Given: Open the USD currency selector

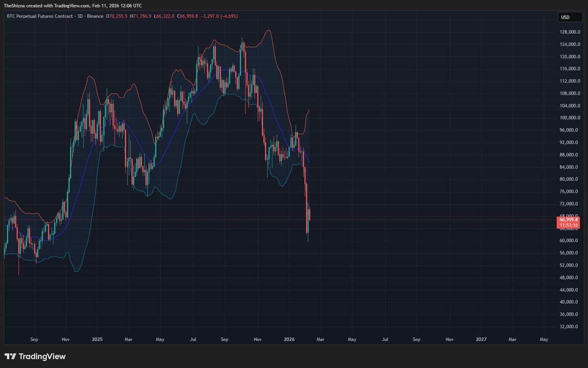Looking at the screenshot, I should coord(569,18).
